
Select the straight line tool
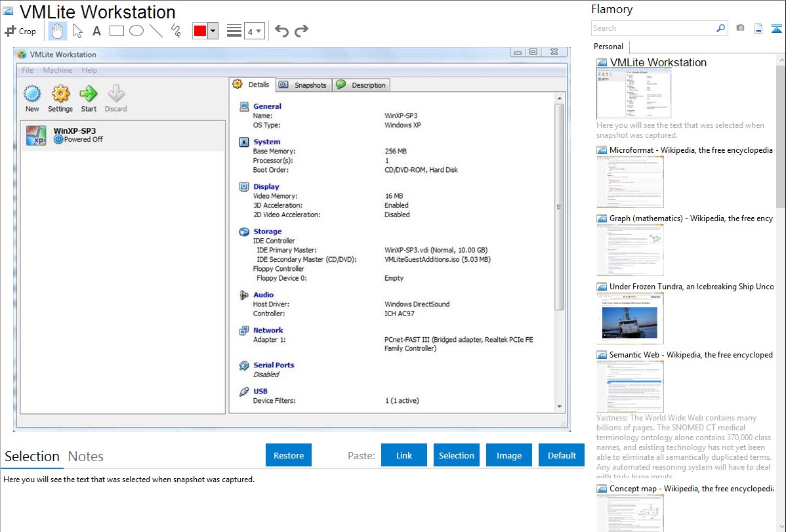[156, 31]
